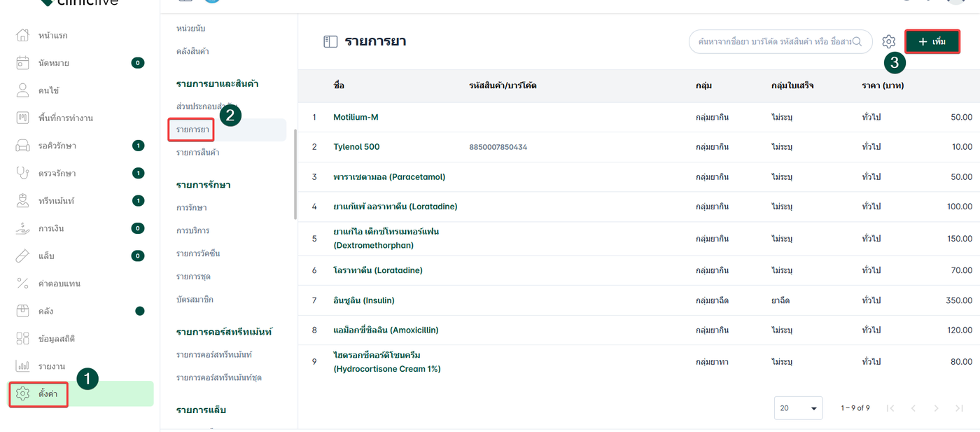The height and width of the screenshot is (432, 980).
Task: Open the finance hand-money icon
Action: point(22,228)
